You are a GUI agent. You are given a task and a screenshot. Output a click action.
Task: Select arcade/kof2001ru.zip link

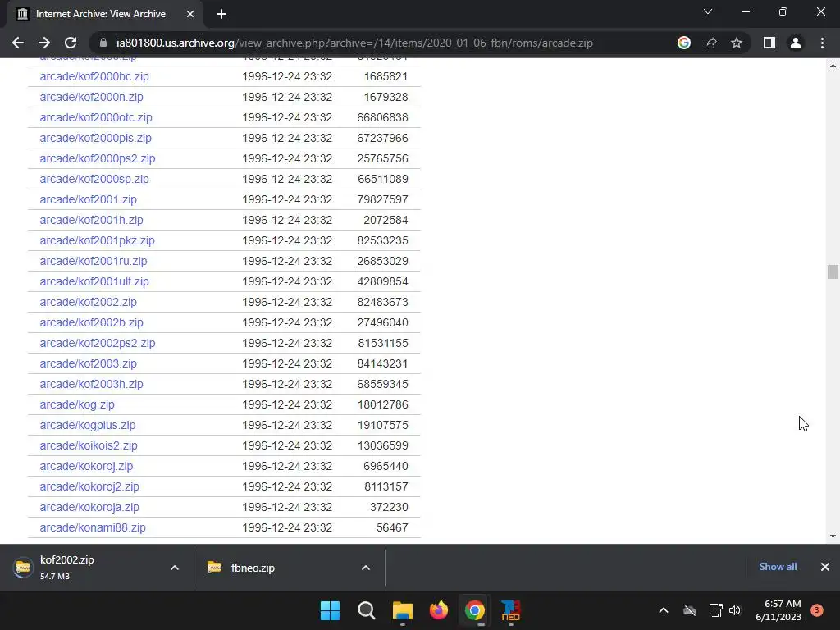point(94,261)
